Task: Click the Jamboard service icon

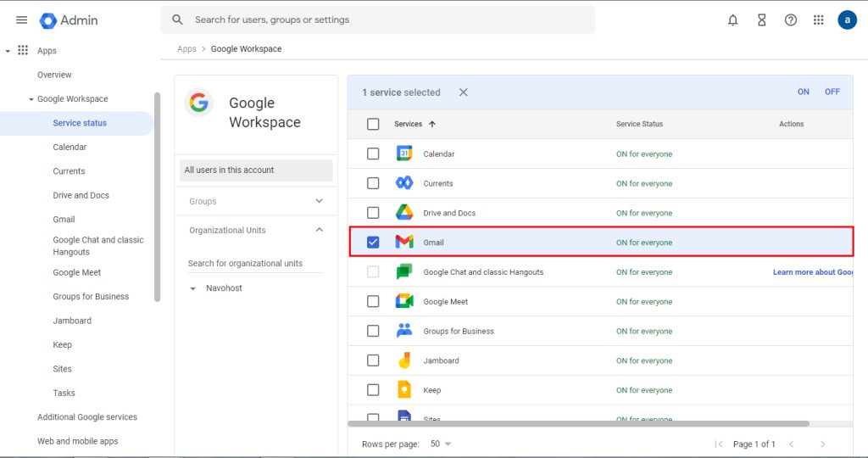Action: pos(404,360)
